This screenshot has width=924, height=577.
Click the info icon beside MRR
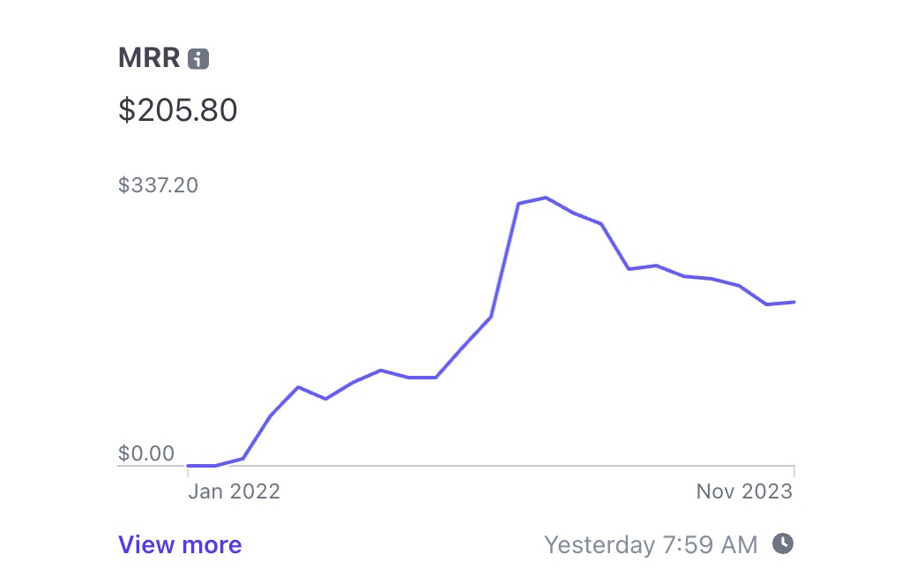[x=199, y=59]
